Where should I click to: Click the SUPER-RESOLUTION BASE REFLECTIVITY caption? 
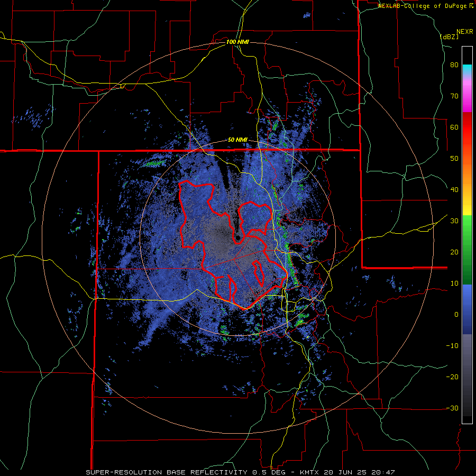click(x=166, y=472)
